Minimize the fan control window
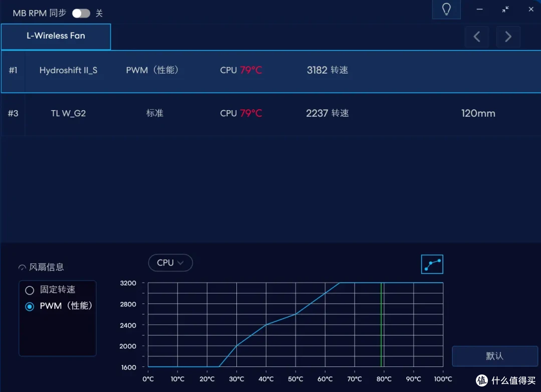Viewport: 541px width, 392px height. [479, 10]
